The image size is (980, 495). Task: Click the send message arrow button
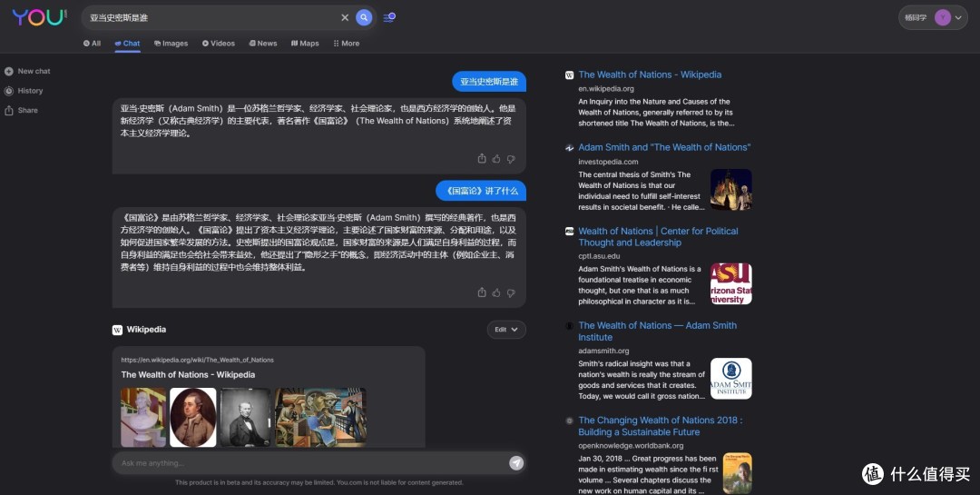(x=516, y=463)
